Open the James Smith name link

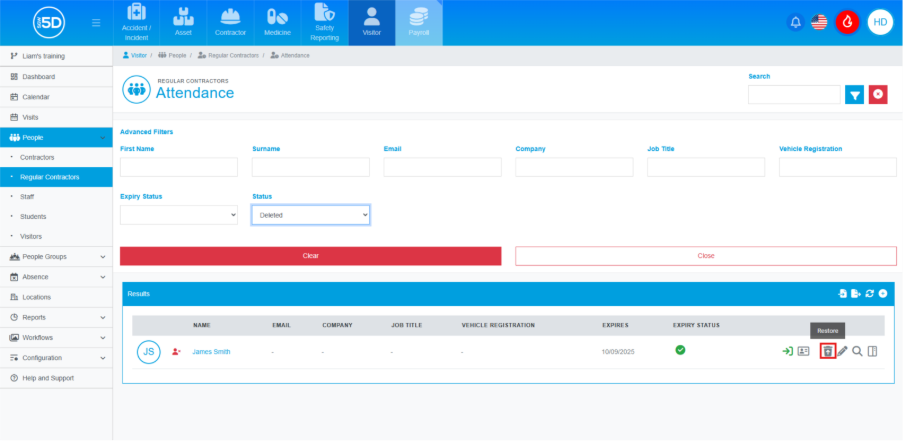[x=211, y=352]
